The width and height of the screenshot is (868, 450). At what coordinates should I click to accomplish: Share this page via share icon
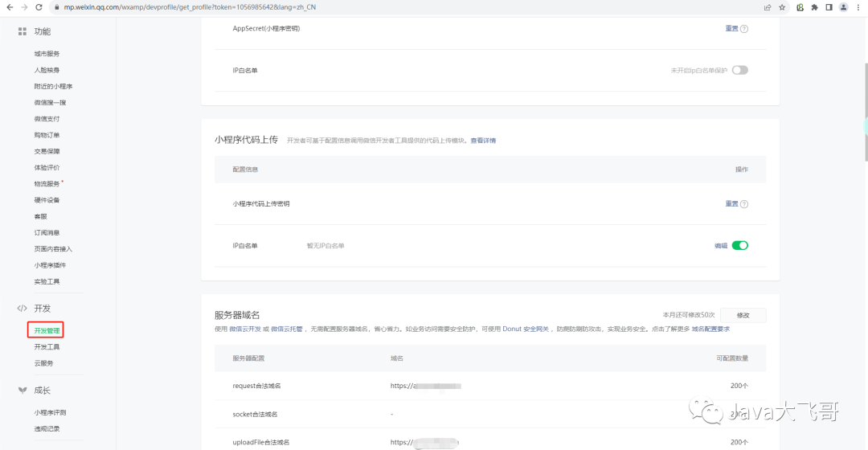point(768,7)
